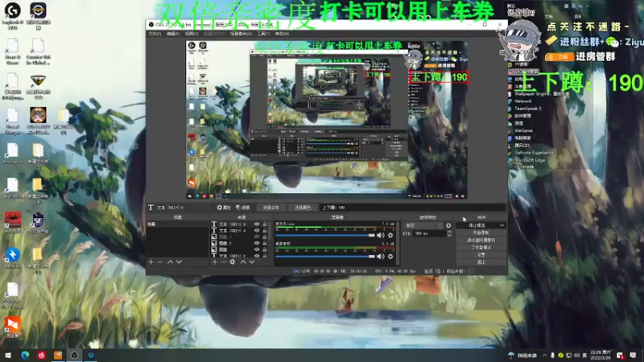The height and width of the screenshot is (362, 644).
Task: Open 桌面音频 audio settings gear
Action: pyautogui.click(x=390, y=256)
